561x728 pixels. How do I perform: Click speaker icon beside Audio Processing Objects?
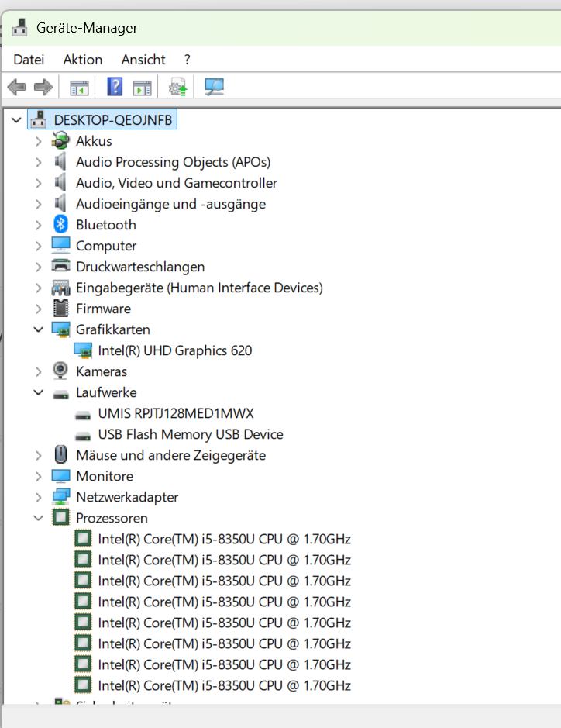tap(60, 161)
